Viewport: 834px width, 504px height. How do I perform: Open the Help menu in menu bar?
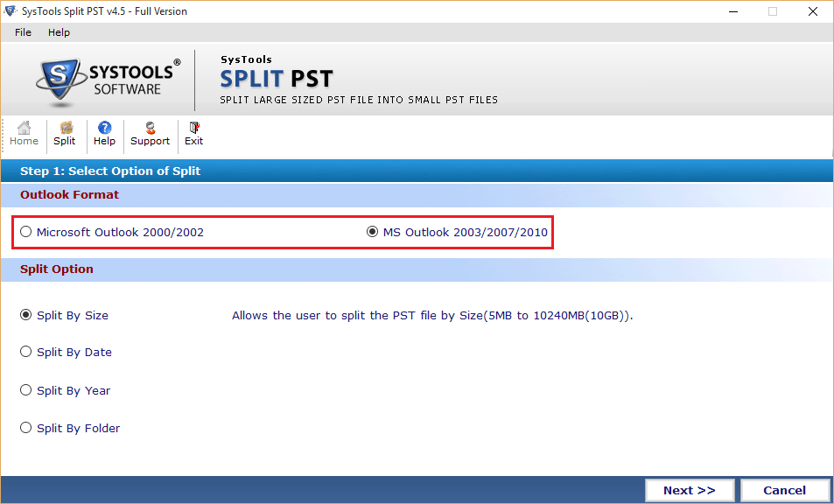[59, 32]
